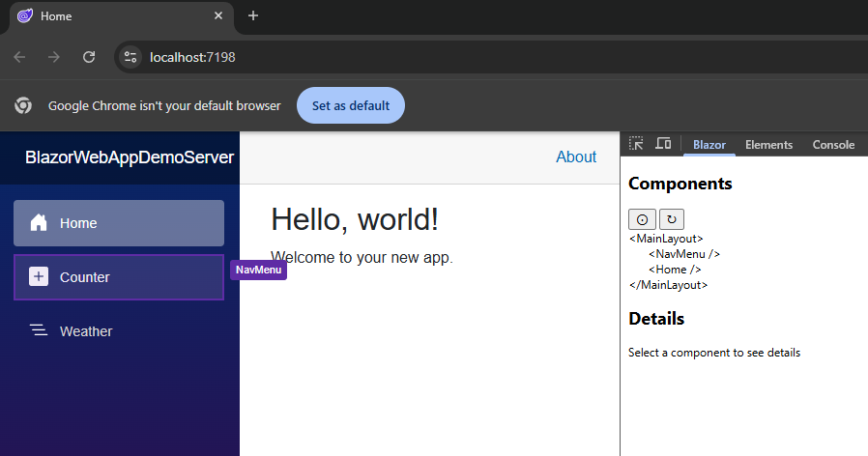Select the MainLayout opening tag node
The width and height of the screenshot is (868, 456).
coord(666,239)
